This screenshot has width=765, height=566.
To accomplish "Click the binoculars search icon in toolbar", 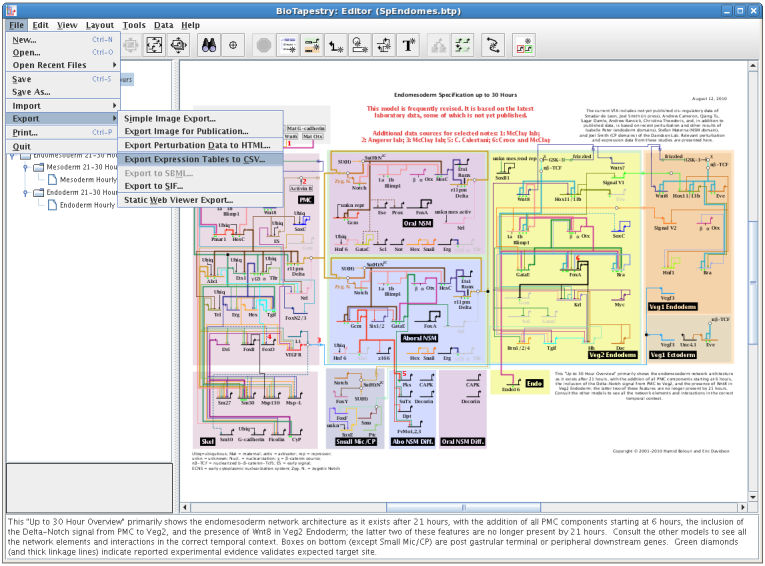I will point(209,44).
